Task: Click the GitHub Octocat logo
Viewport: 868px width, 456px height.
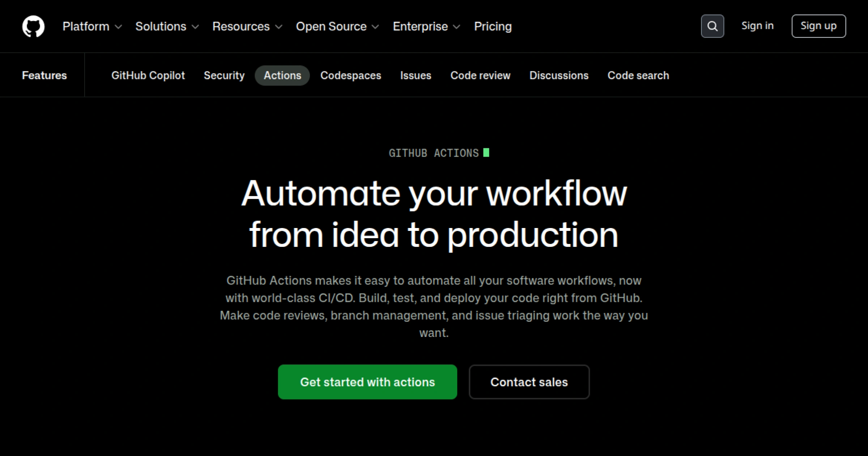Action: coord(33,26)
